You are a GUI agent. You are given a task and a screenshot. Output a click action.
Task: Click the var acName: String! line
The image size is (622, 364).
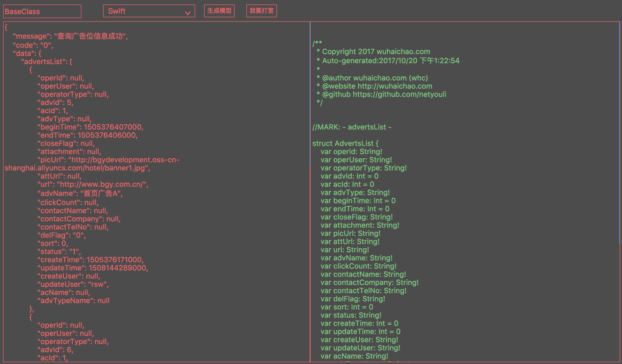[x=354, y=356]
